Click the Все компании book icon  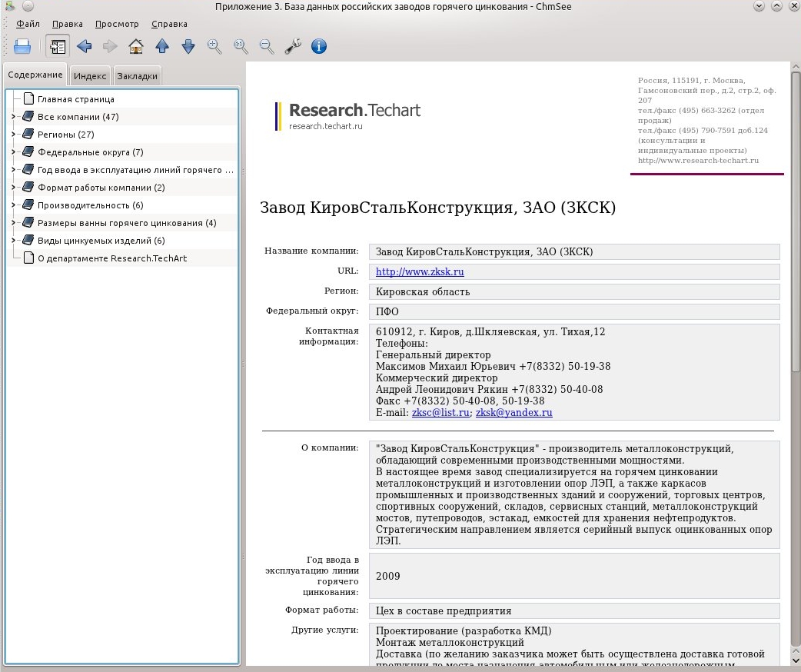[x=28, y=117]
